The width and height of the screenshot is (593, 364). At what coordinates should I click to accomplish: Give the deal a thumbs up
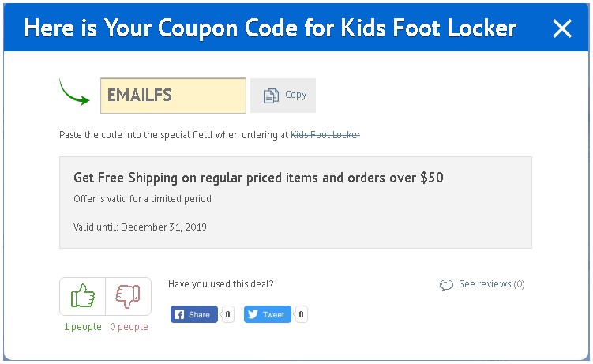click(83, 297)
